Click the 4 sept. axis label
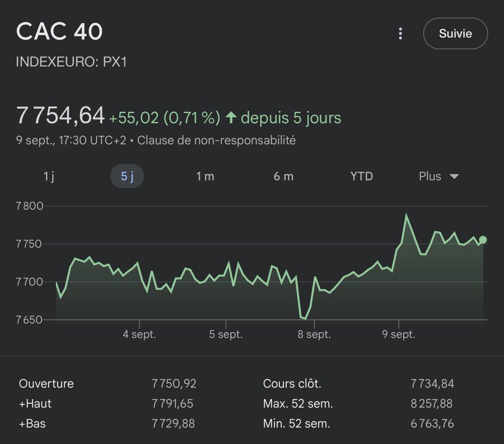The width and height of the screenshot is (504, 444). [139, 335]
